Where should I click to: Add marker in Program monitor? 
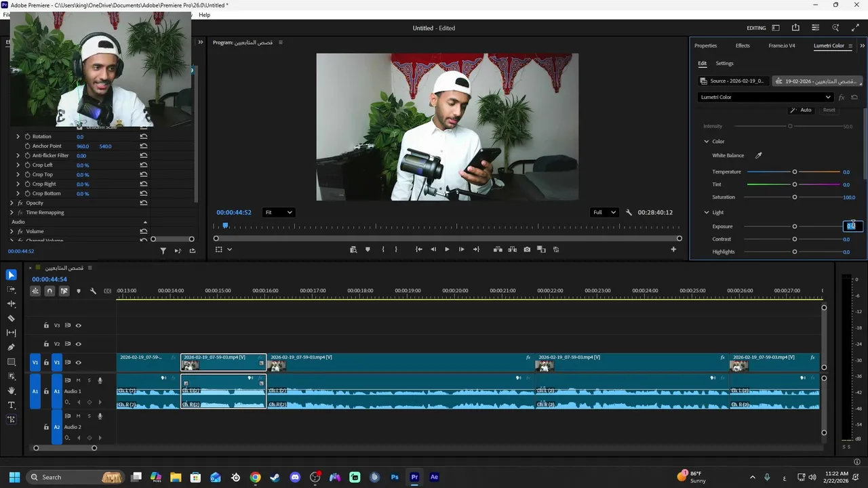pyautogui.click(x=368, y=249)
